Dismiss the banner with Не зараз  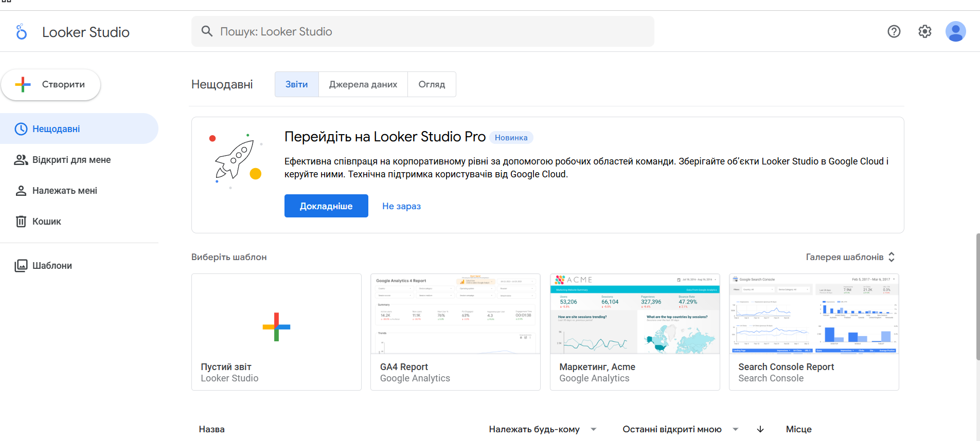401,206
